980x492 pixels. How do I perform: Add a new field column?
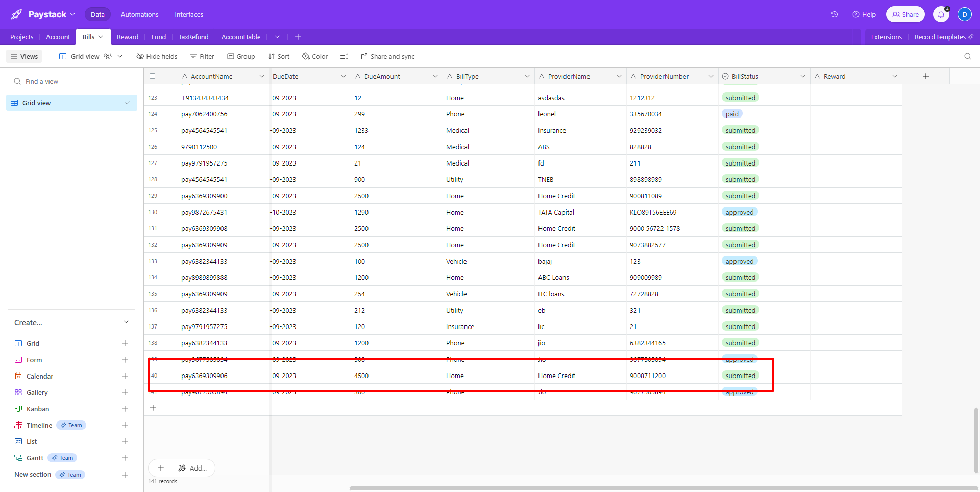point(925,76)
